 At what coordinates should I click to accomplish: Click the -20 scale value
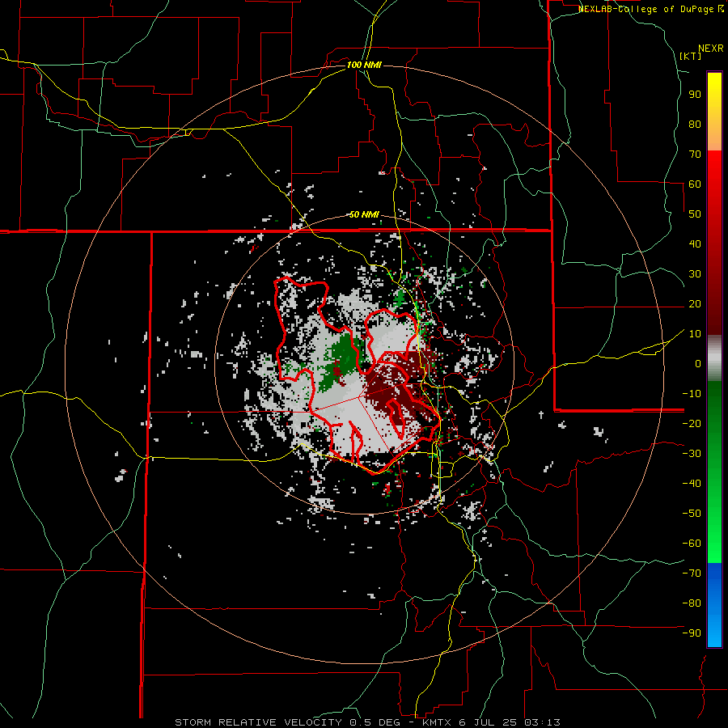pos(692,424)
